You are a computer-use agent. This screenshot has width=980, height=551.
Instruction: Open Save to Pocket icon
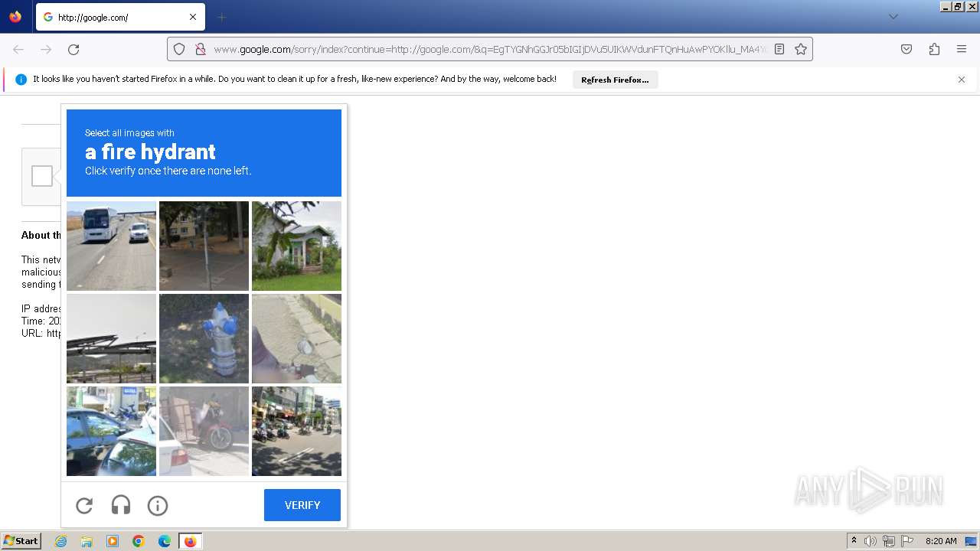coord(906,49)
